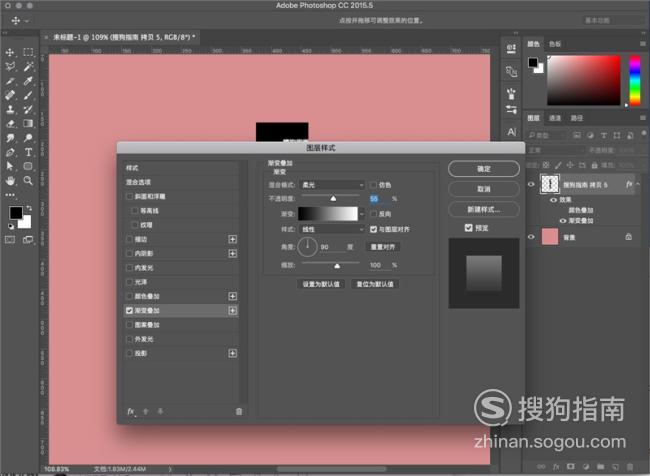Select the Brush tool
The height and width of the screenshot is (476, 650).
point(28,95)
